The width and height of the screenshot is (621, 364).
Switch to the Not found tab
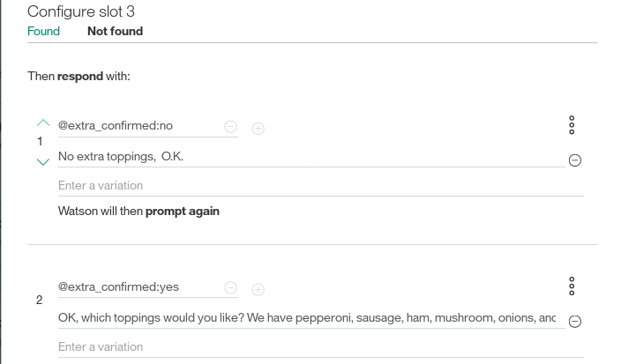pyautogui.click(x=115, y=31)
